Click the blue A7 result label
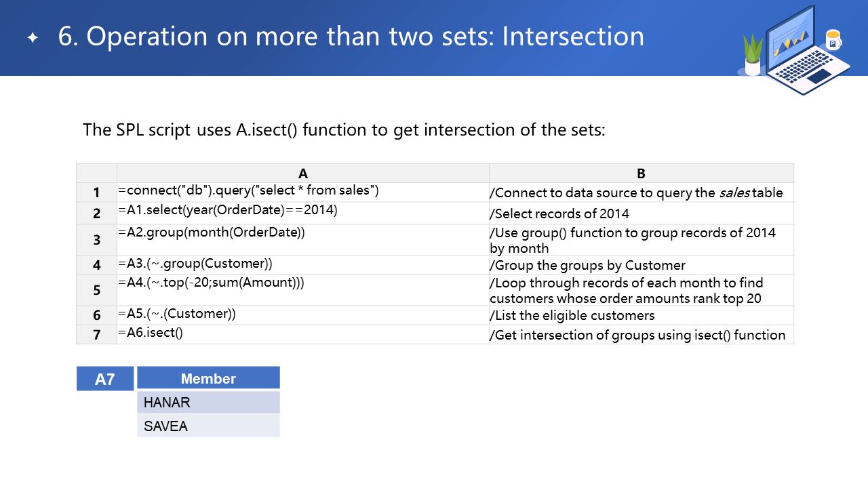The width and height of the screenshot is (868, 488). (x=105, y=379)
